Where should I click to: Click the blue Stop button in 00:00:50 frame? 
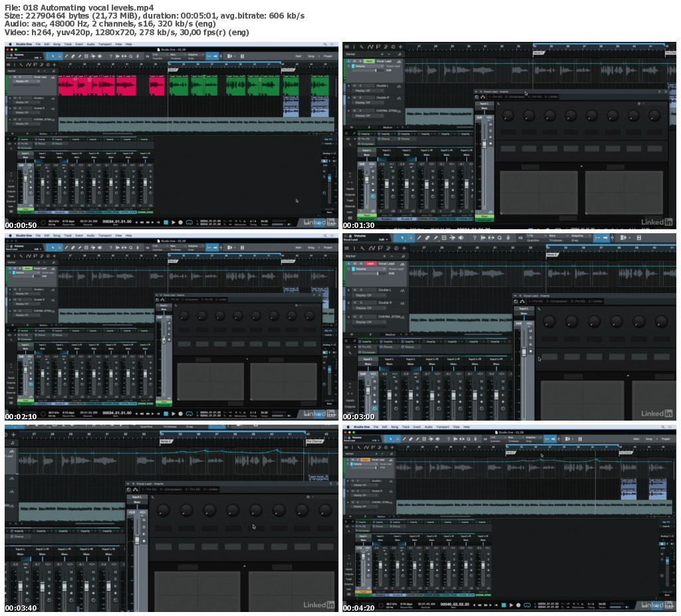pos(166,222)
